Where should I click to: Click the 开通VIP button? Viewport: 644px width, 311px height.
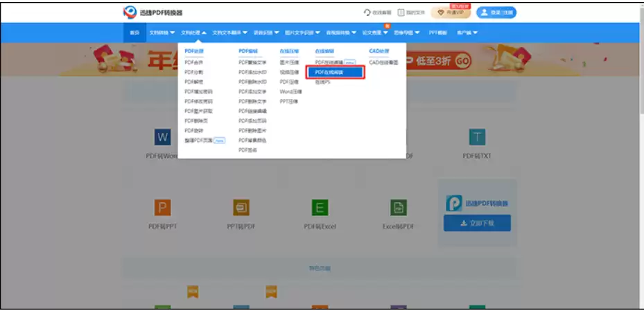tap(451, 12)
